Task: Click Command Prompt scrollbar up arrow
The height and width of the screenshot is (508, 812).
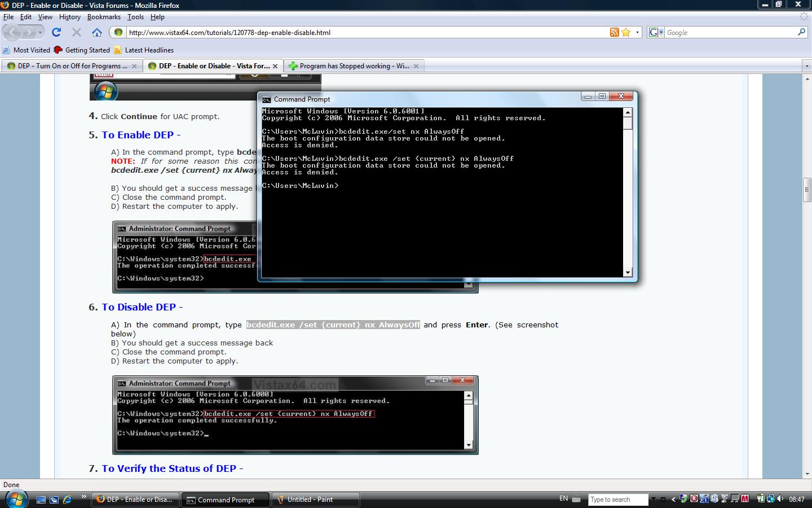Action: 628,112
